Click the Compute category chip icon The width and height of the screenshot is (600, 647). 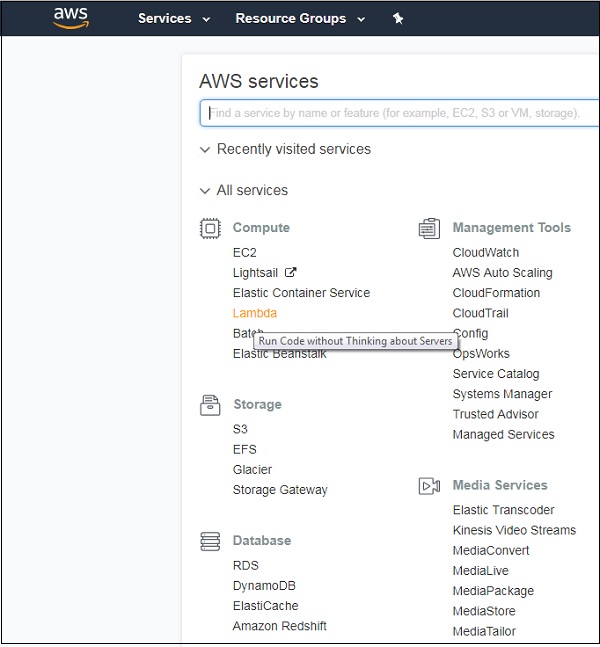(x=210, y=228)
